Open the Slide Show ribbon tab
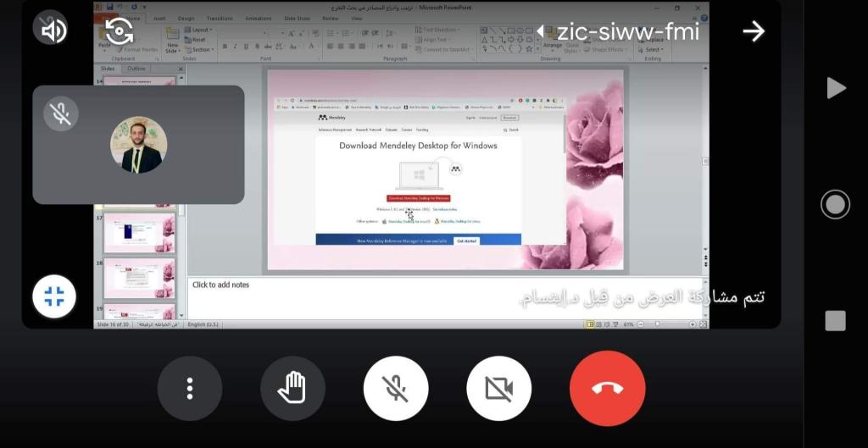The width and height of the screenshot is (868, 448). pos(297,18)
